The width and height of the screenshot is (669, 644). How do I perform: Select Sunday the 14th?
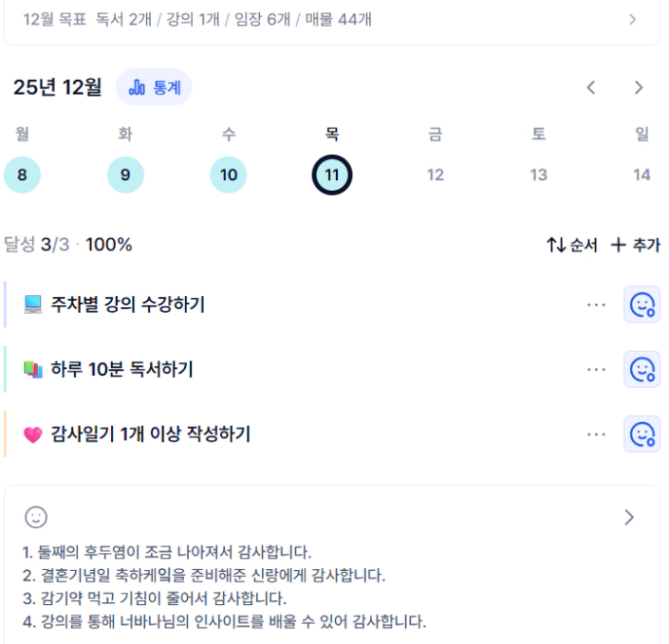coord(642,175)
